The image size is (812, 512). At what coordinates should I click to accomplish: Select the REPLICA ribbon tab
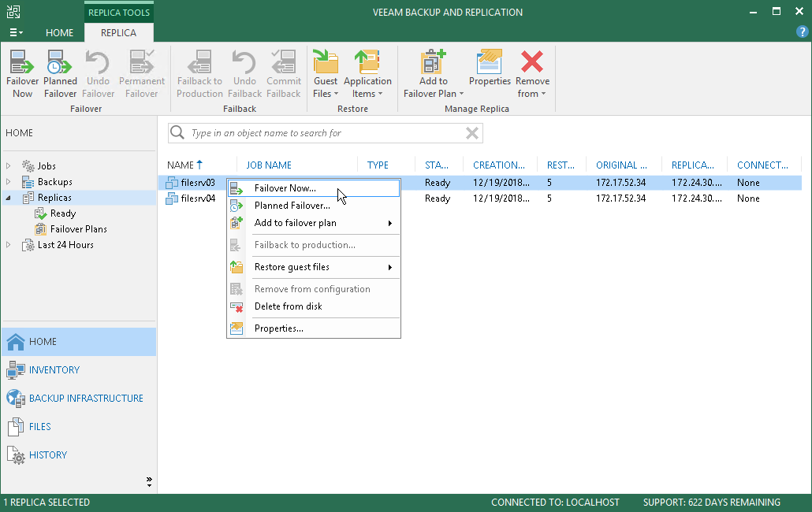pos(118,32)
